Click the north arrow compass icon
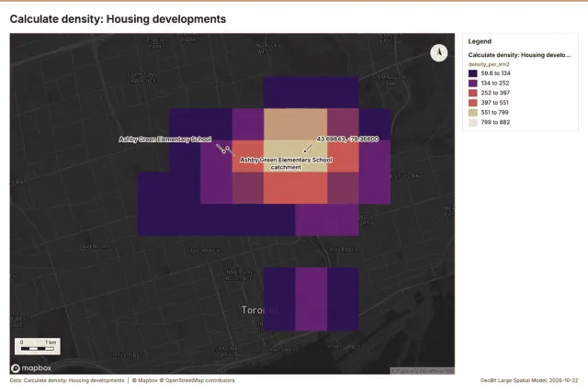 coord(438,52)
